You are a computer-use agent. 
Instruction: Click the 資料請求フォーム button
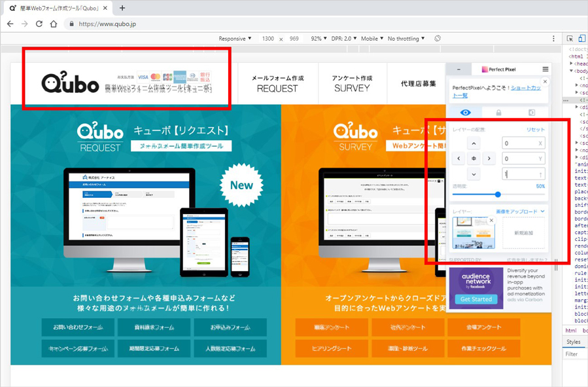(154, 327)
